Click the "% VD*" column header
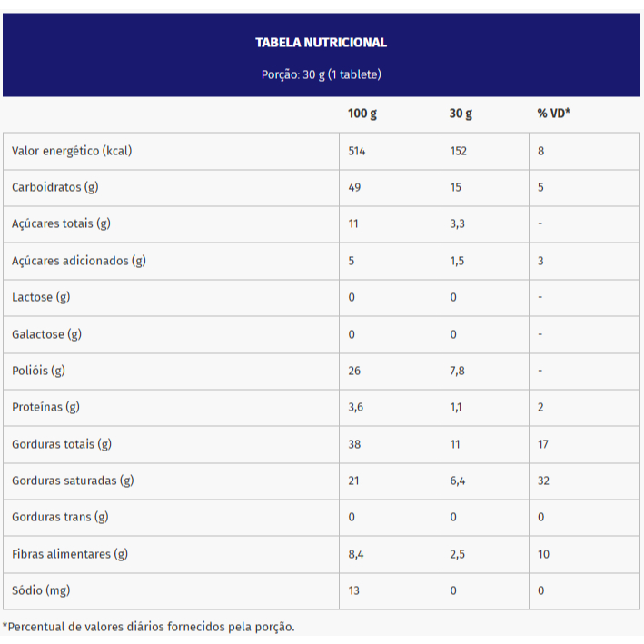This screenshot has height=644, width=644. click(553, 114)
